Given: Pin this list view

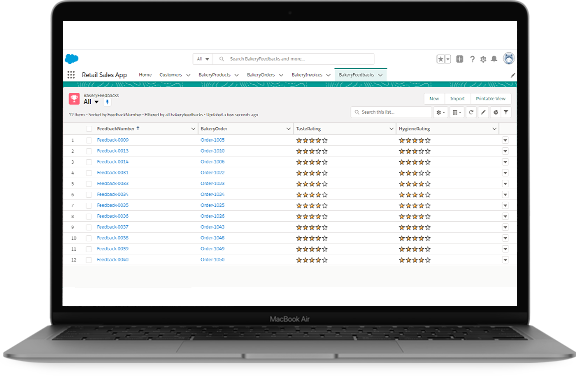Looking at the screenshot, I should (107, 102).
